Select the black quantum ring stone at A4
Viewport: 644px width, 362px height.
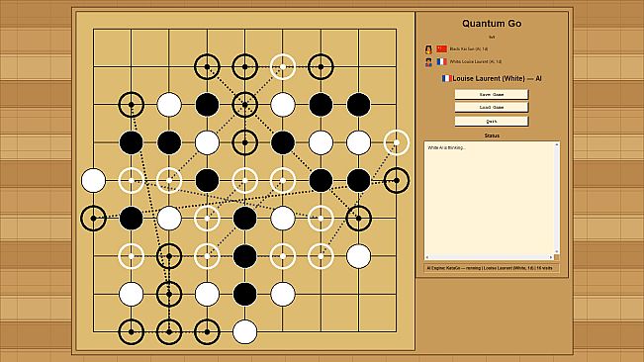click(x=93, y=219)
